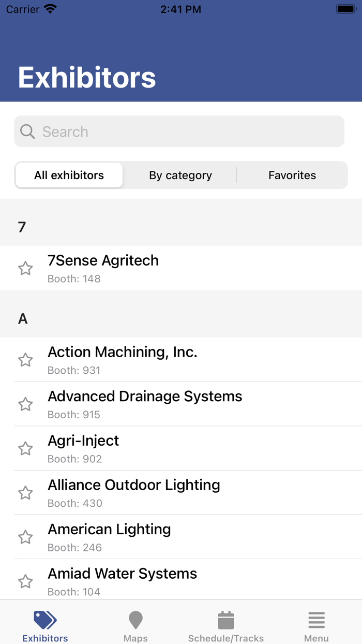Star Action Machining, Inc. as favorite

pos(25,360)
